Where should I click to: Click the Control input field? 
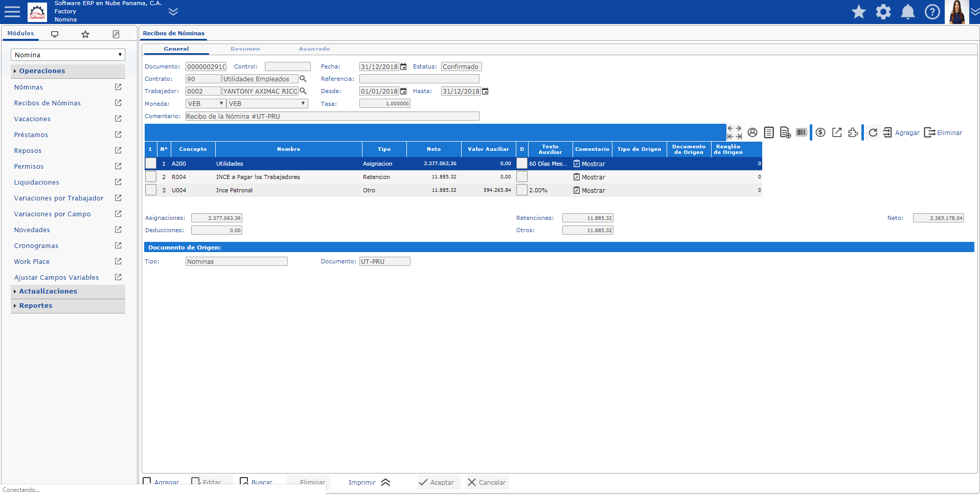pos(288,66)
